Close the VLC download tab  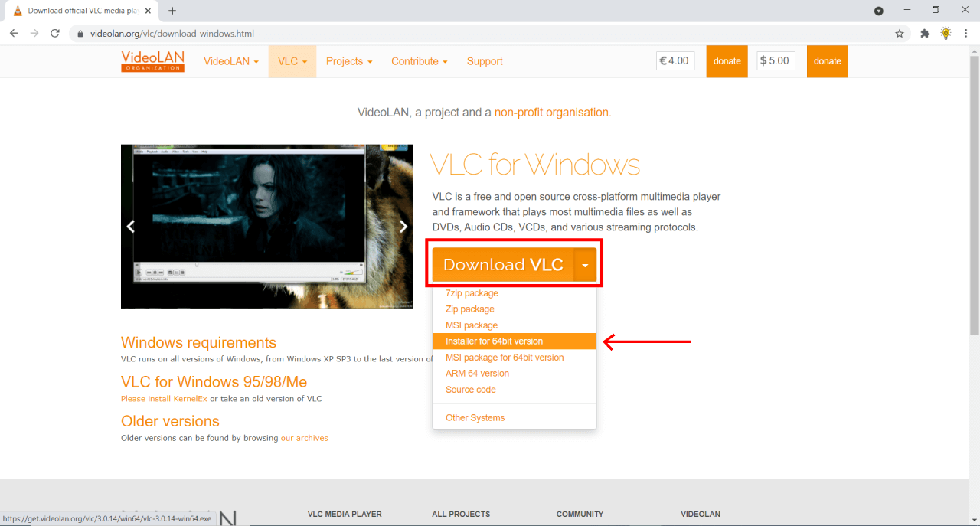pos(148,11)
